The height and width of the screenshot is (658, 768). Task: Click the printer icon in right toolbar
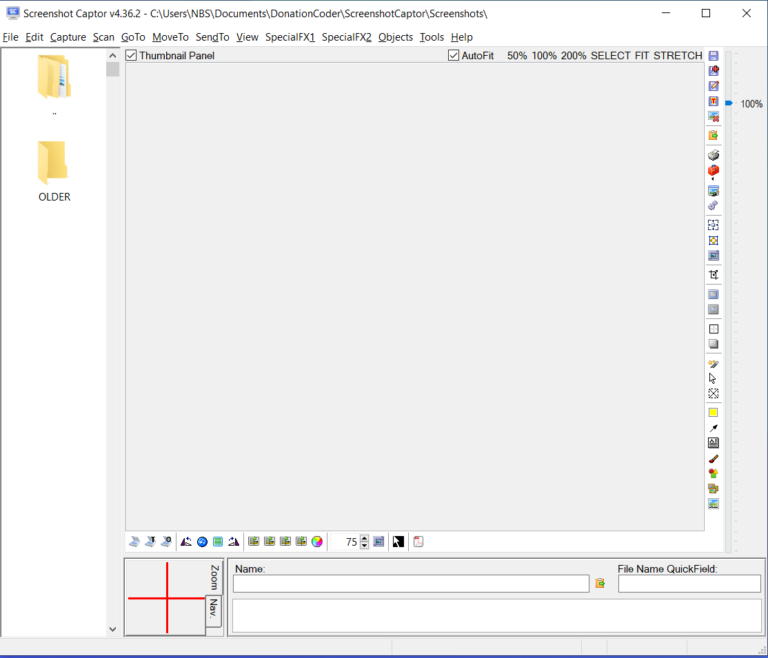(713, 155)
